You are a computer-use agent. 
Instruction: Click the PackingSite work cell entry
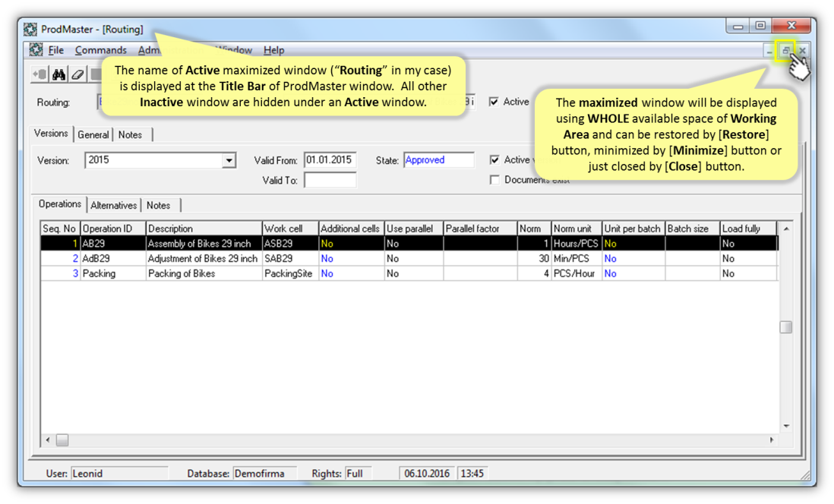(290, 273)
